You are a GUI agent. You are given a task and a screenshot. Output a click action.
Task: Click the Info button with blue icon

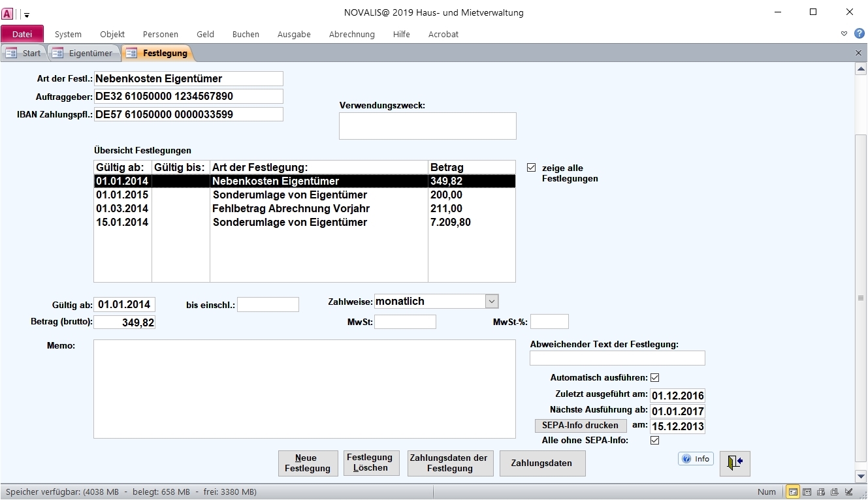pos(696,459)
